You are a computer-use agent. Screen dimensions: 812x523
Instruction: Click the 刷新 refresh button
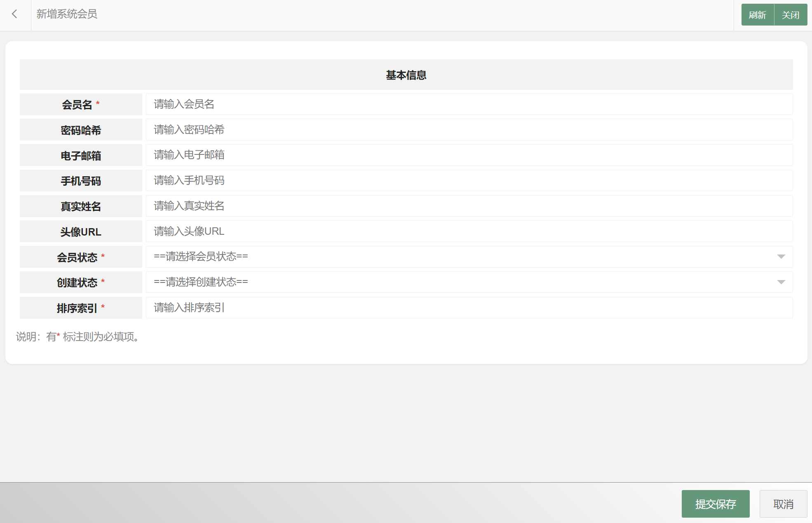click(757, 15)
